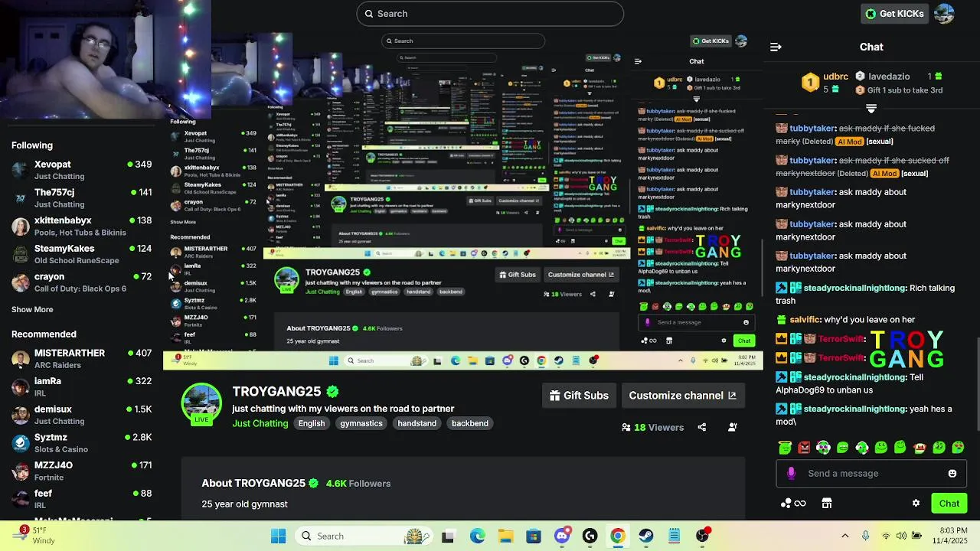The image size is (980, 551).
Task: Select the backbend tag
Action: (x=469, y=423)
